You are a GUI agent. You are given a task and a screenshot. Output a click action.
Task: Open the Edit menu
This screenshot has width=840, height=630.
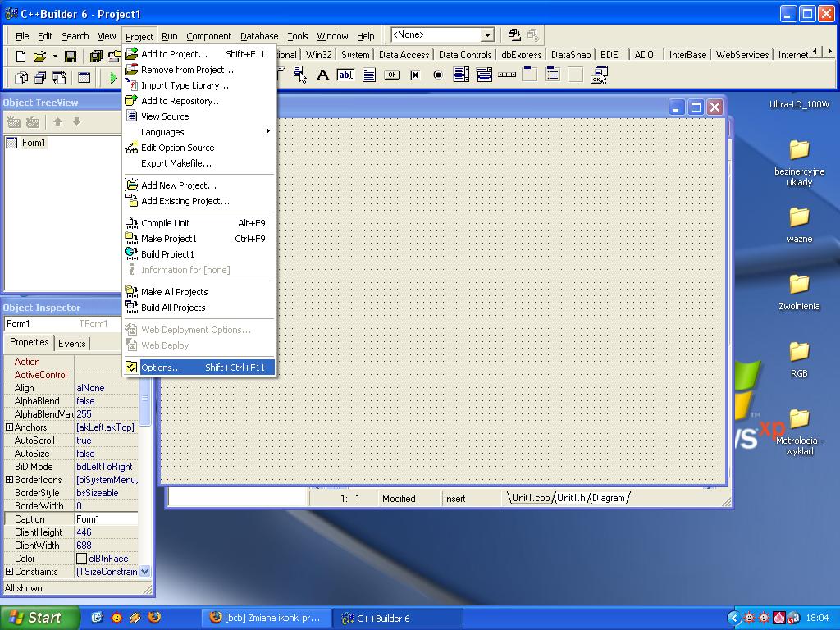[x=45, y=36]
